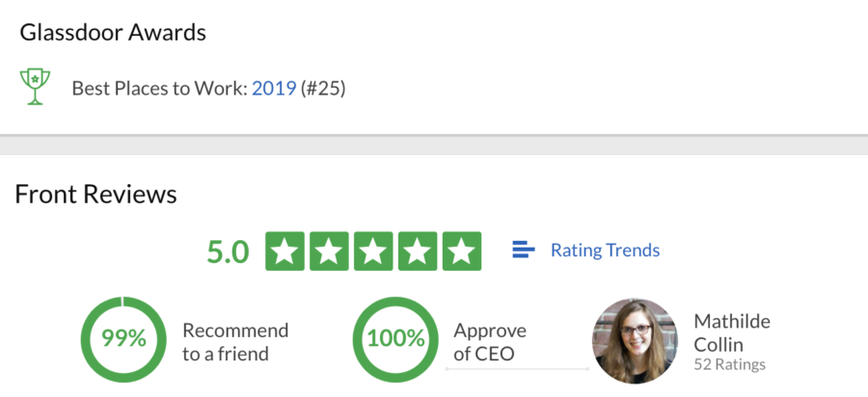
Task: Click the Mathilde Collin name text
Action: (732, 332)
